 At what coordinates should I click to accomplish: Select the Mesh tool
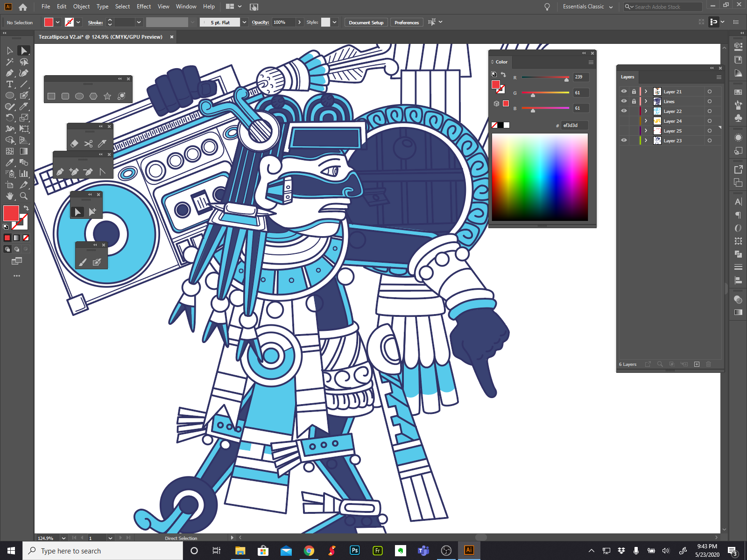(x=10, y=151)
